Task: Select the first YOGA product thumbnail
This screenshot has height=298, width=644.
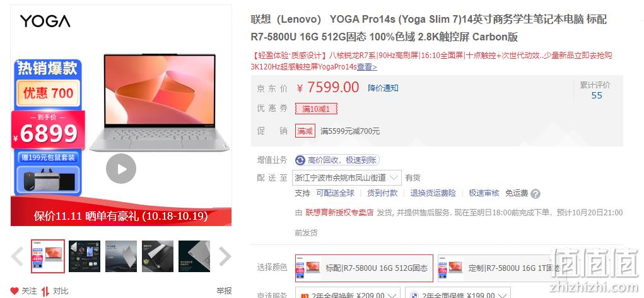Action: point(48,256)
